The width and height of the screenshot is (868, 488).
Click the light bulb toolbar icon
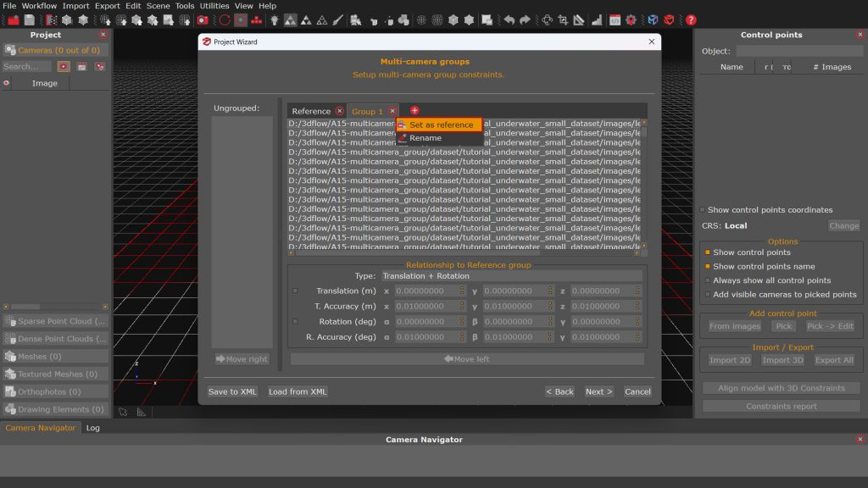(274, 19)
